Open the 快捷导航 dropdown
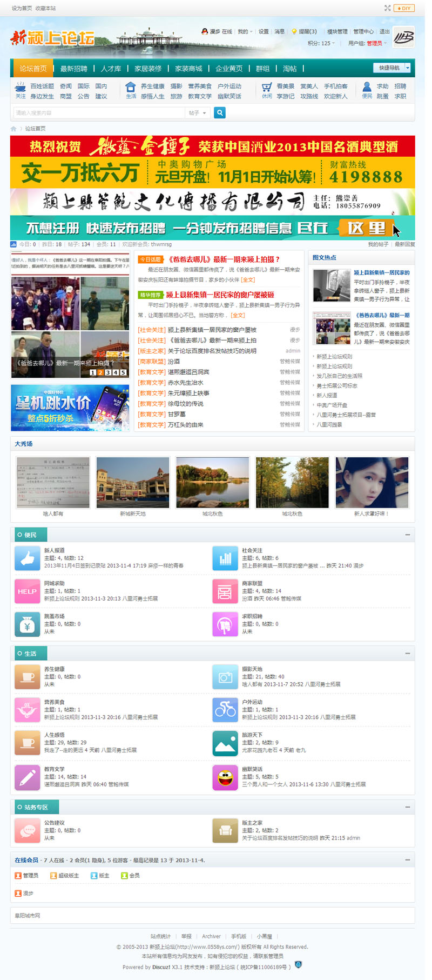432x980 pixels. [x=392, y=68]
